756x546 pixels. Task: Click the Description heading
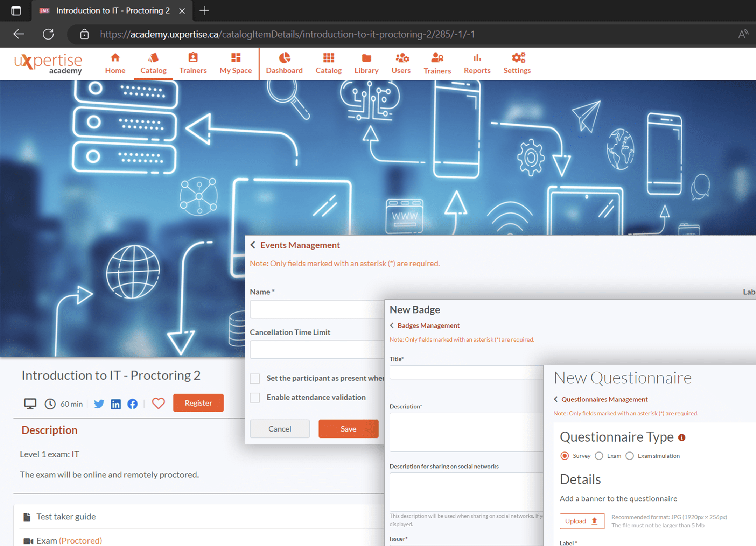click(x=49, y=430)
